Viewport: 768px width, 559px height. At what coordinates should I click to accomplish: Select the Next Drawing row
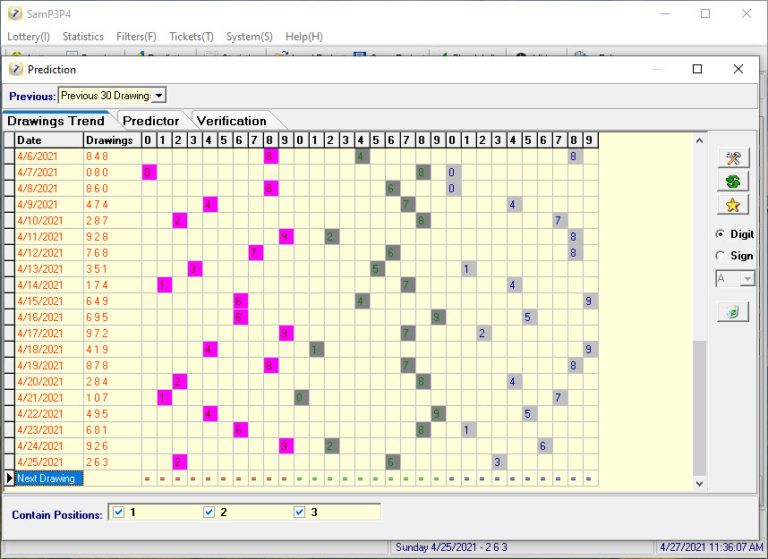click(x=49, y=479)
